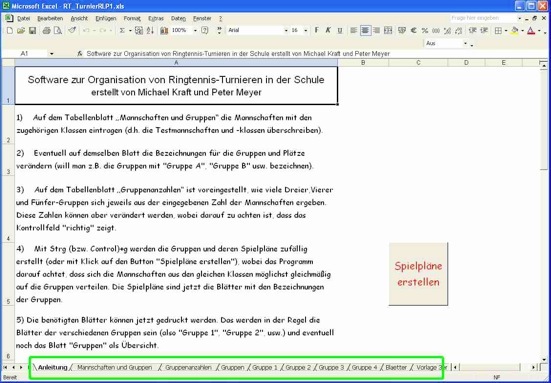Toggle centered text alignment

coord(365,31)
